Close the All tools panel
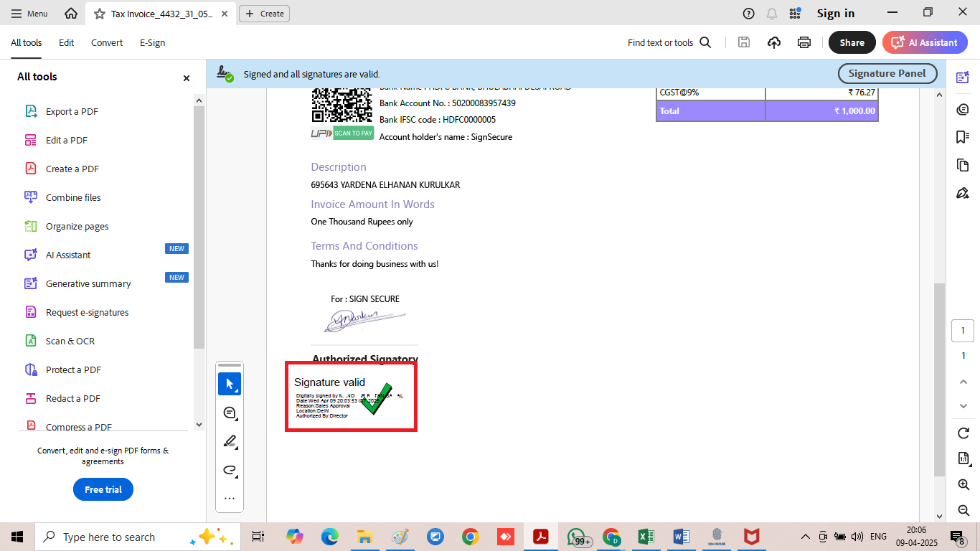The height and width of the screenshot is (551, 980). click(187, 77)
